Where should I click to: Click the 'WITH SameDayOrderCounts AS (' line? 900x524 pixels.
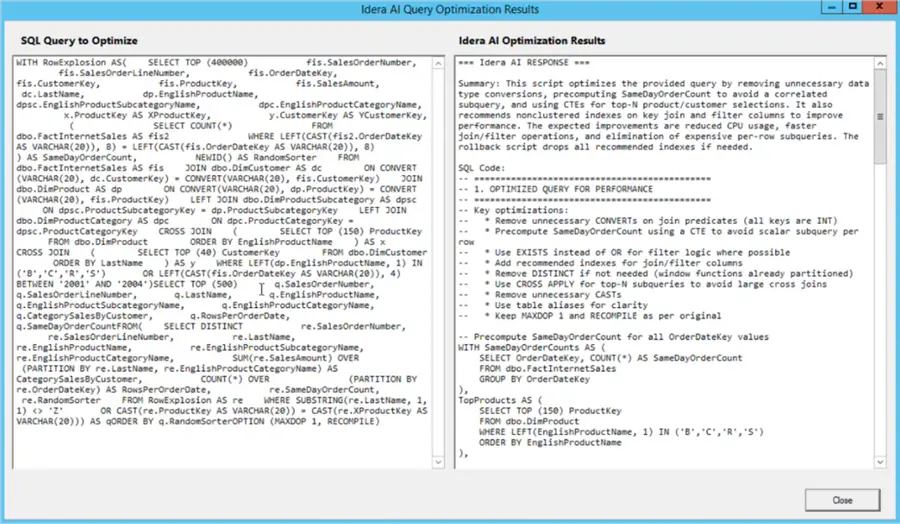click(532, 348)
